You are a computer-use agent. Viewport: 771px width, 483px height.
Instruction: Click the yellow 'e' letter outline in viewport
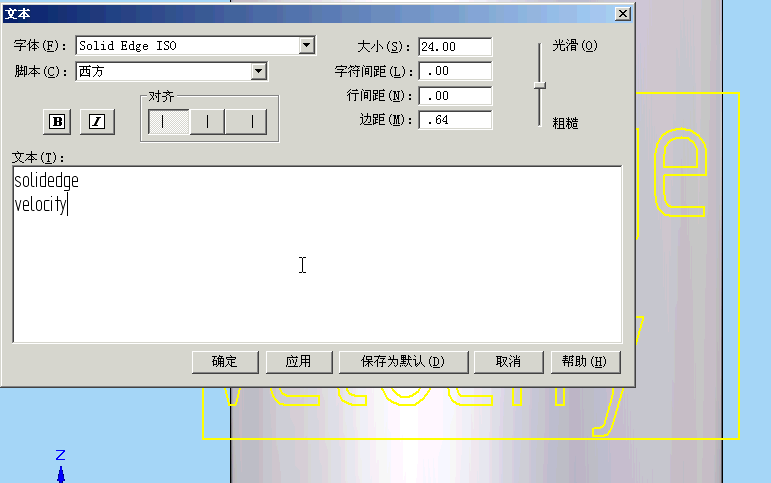(x=681, y=172)
